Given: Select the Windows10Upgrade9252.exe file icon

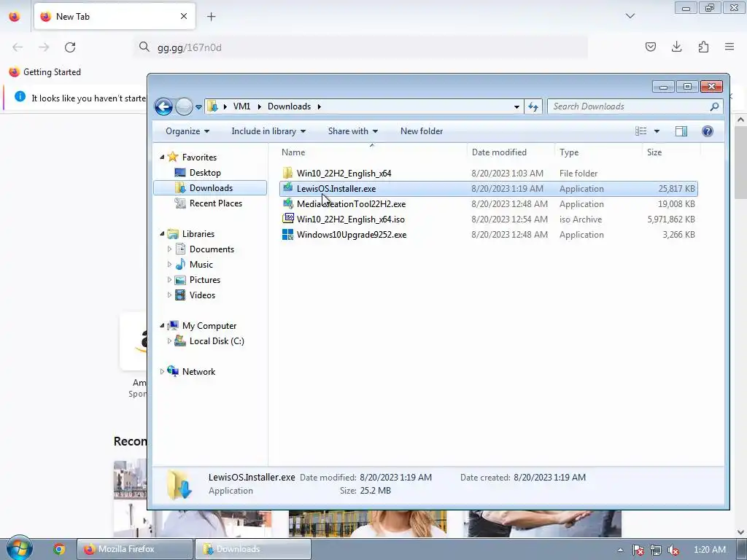Looking at the screenshot, I should point(287,234).
